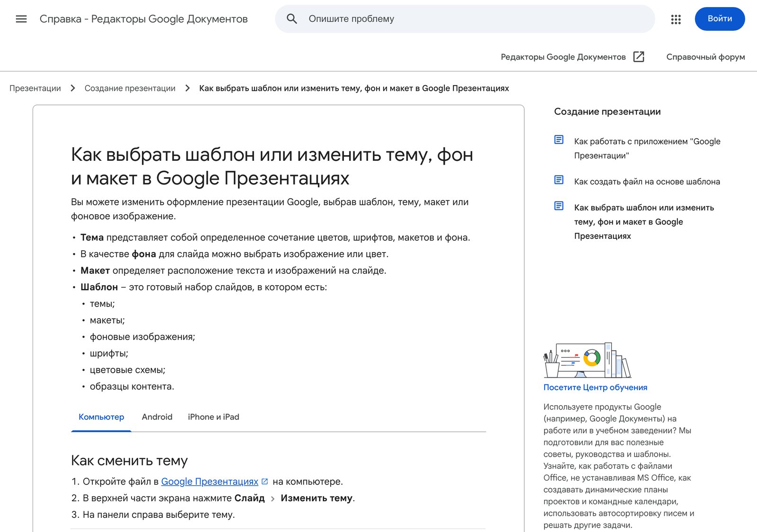Open sidebar link Как выбрать шаблон или изменить тему

[x=644, y=222]
